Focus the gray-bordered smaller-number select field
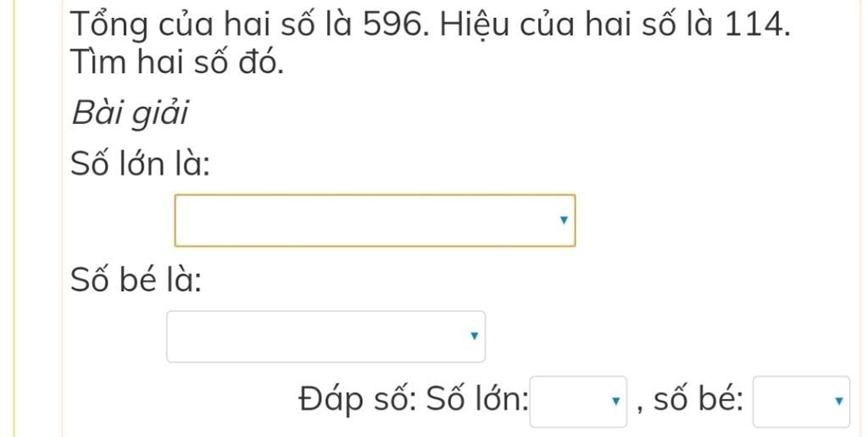868x437 pixels. pos(326,337)
